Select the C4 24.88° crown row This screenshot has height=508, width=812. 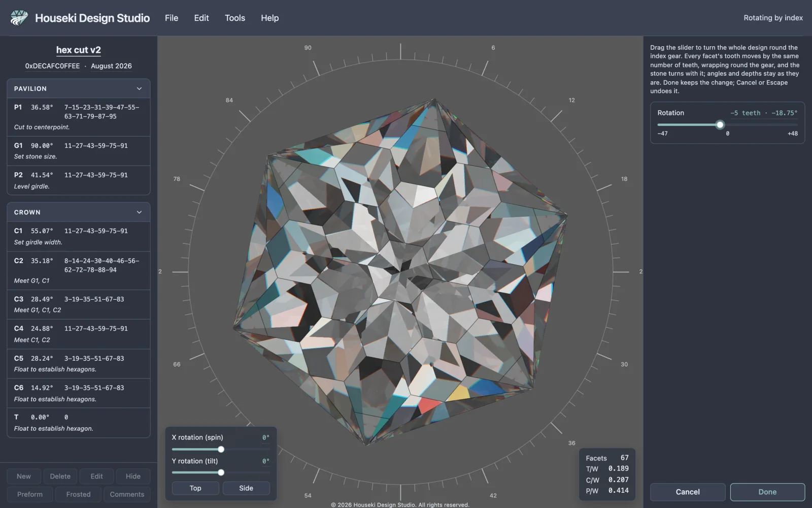point(79,334)
